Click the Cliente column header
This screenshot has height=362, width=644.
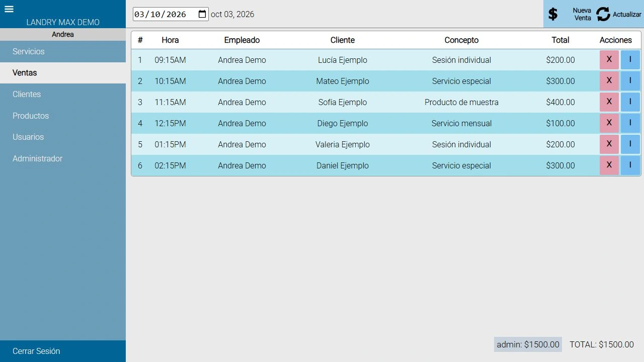pyautogui.click(x=343, y=40)
